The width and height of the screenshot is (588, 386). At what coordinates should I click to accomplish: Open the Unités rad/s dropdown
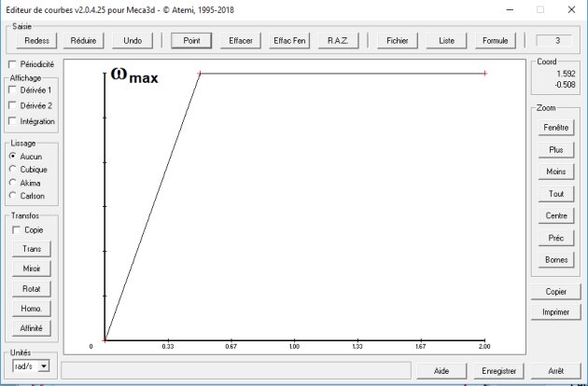pos(44,366)
